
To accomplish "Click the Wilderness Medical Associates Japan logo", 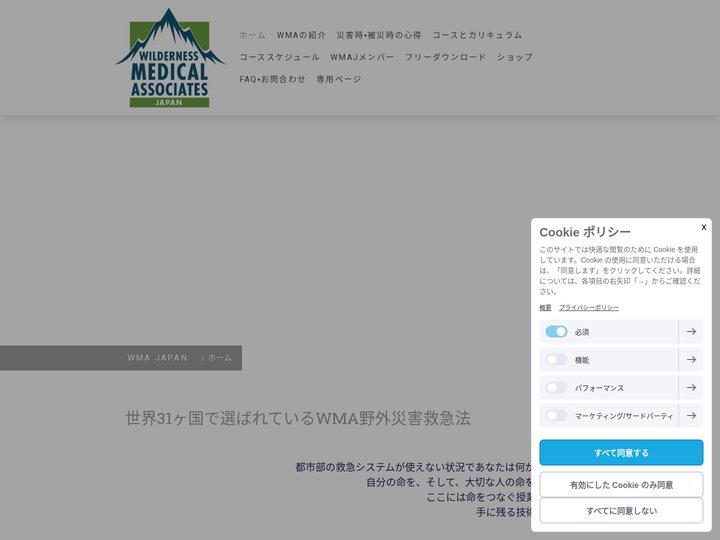I will 169,58.
